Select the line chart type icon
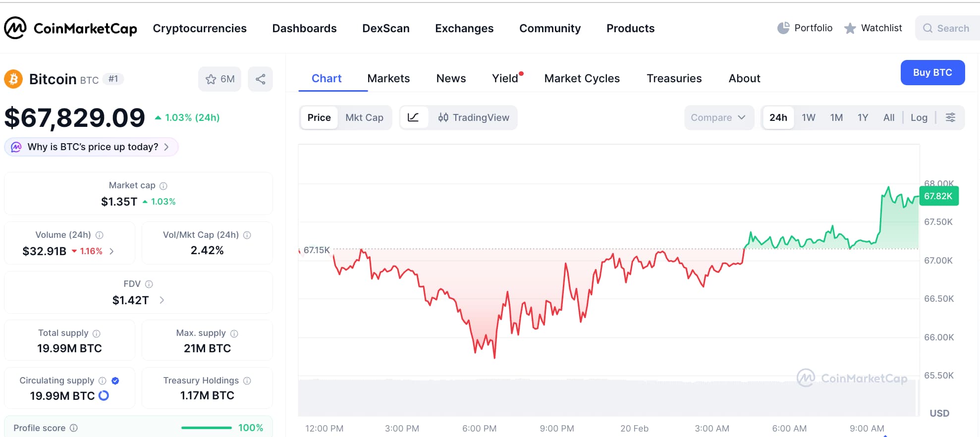The width and height of the screenshot is (980, 437). 413,117
